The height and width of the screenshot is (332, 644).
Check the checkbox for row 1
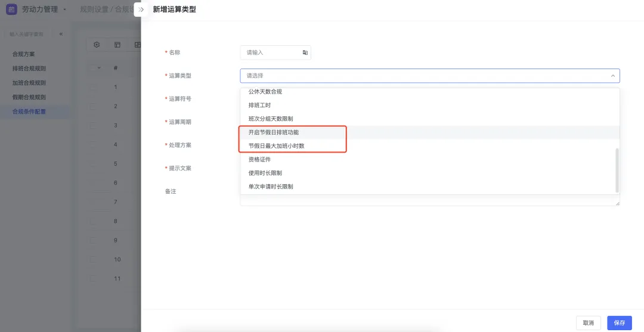(x=92, y=87)
